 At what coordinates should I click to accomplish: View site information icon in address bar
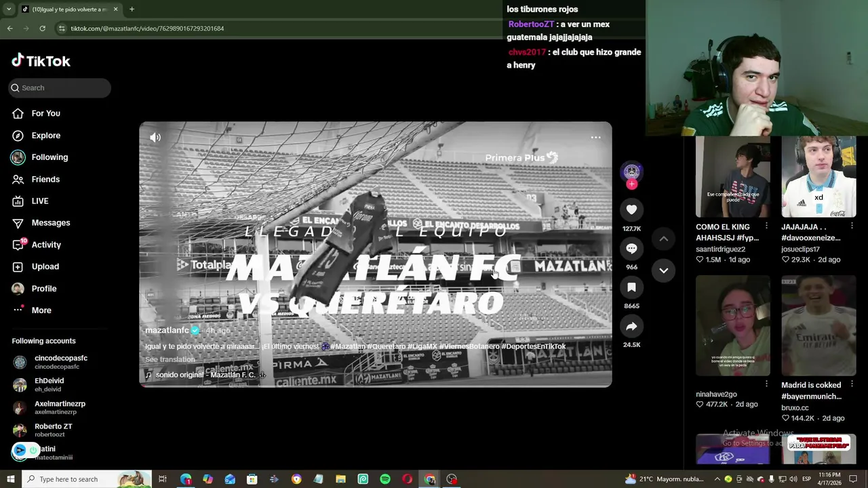(x=62, y=28)
